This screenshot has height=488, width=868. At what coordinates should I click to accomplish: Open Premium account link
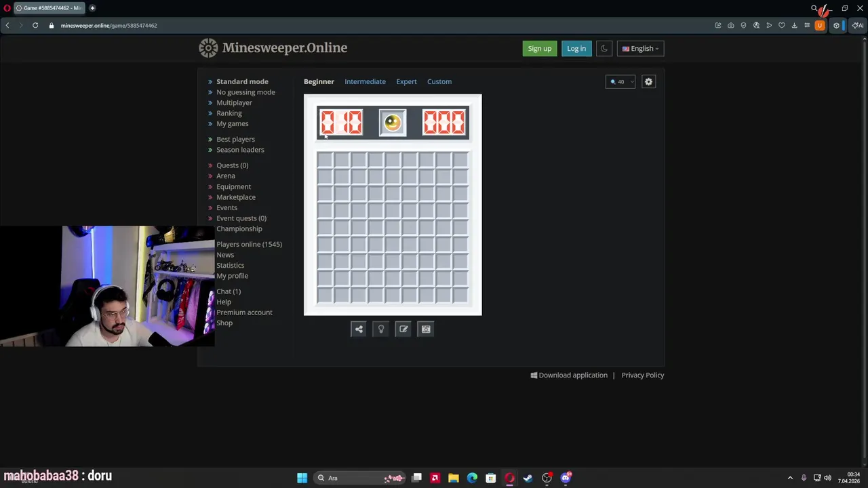click(244, 312)
